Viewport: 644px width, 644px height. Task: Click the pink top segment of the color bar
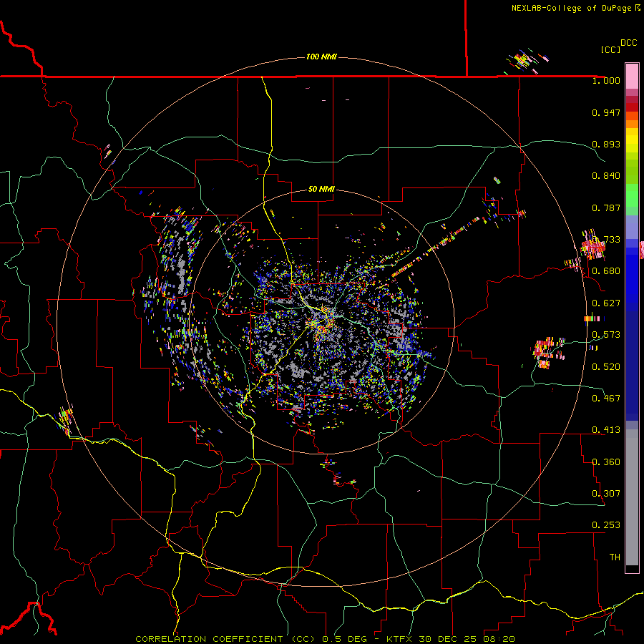(632, 76)
